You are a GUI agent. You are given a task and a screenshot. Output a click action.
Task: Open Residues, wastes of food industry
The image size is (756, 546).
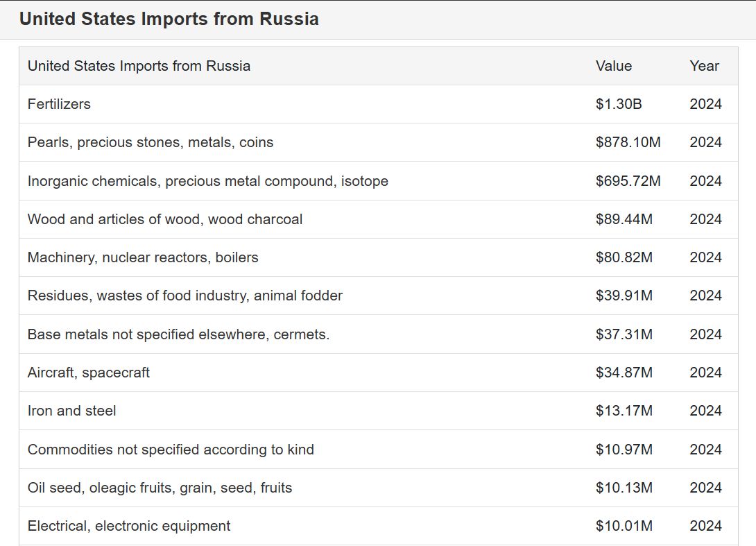[x=185, y=296]
